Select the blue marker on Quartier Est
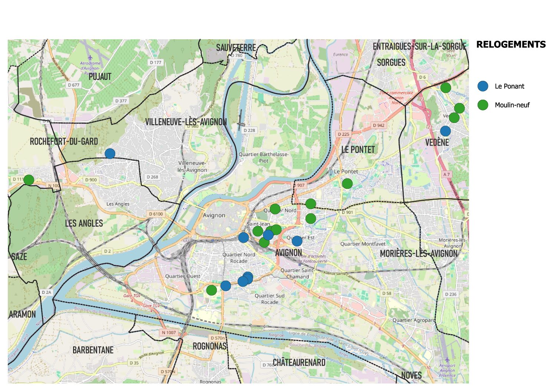 297,241
